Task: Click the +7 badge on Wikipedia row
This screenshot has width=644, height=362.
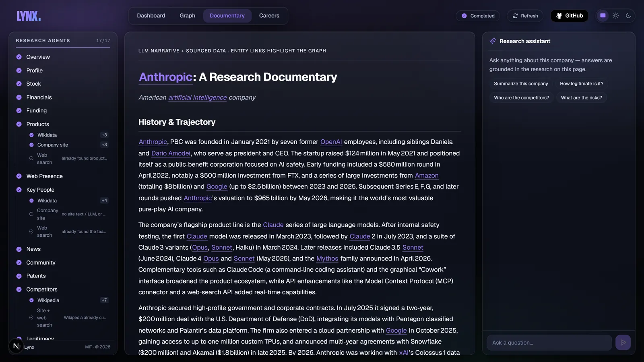Action: [x=104, y=300]
